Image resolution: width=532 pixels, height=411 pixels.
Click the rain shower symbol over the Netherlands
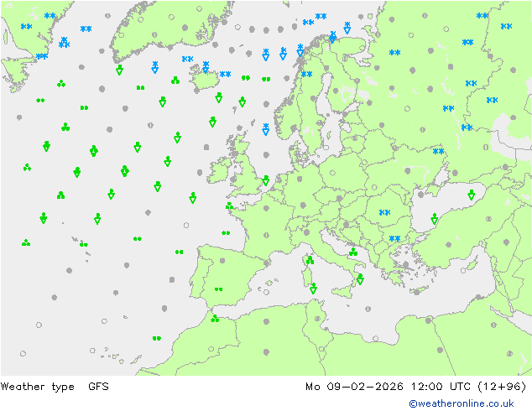(x=266, y=180)
